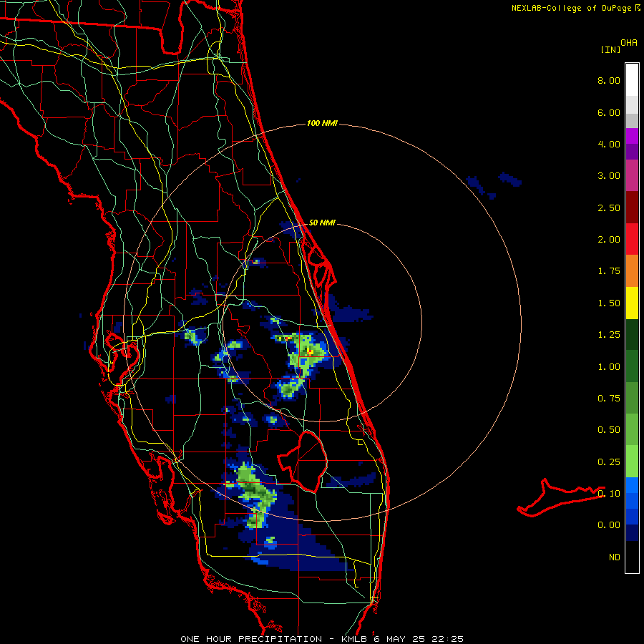Click the [IN] units label
The image size is (644, 644).
(x=610, y=49)
